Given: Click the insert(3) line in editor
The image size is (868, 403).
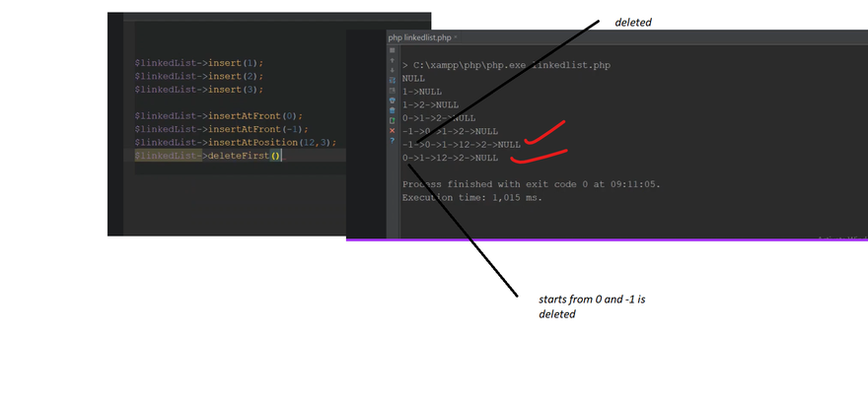Looking at the screenshot, I should coord(199,89).
